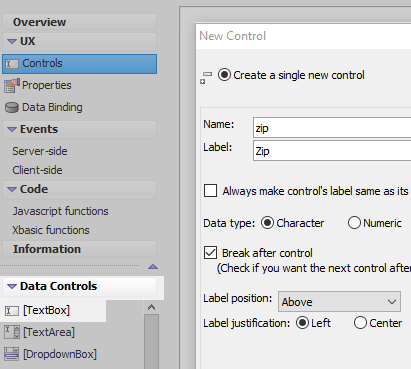The height and width of the screenshot is (369, 411).
Task: Click the Controls textbox icon in sidebar
Action: click(12, 63)
